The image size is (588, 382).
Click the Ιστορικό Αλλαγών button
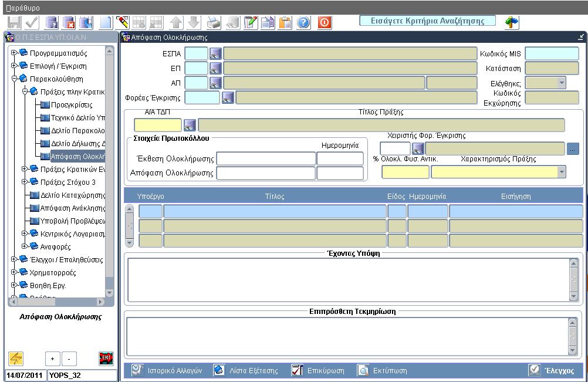167,370
